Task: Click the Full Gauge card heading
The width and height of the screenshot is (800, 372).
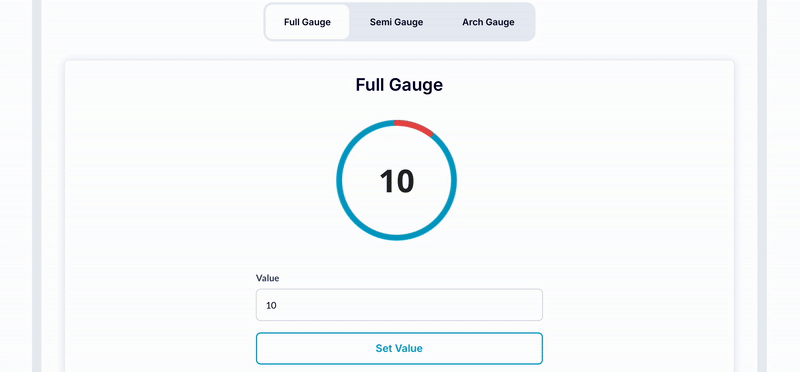Action: coord(399,85)
